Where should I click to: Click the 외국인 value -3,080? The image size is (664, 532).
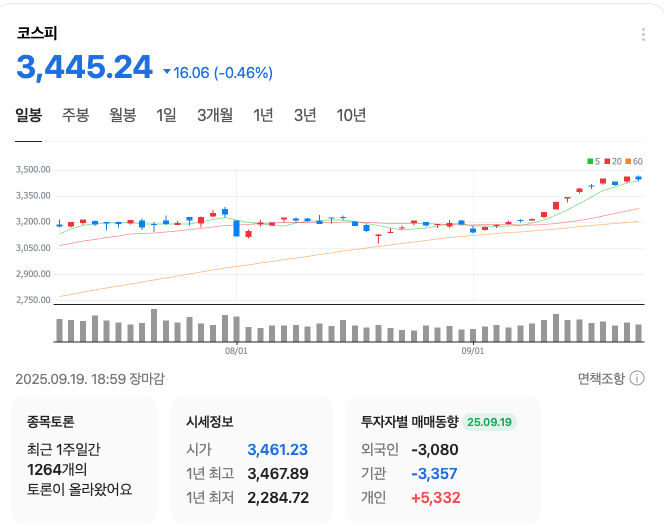[434, 449]
